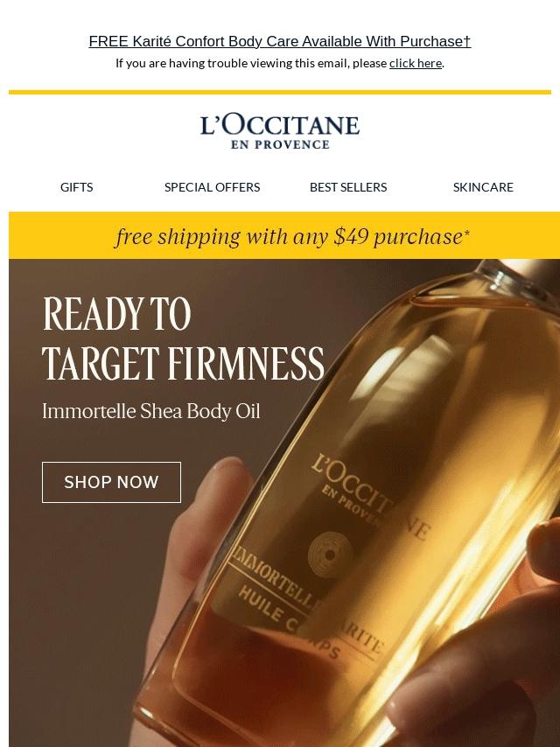560x747 pixels.
Task: Open the FREE Karité Confort Body Care link
Action: pos(280,41)
